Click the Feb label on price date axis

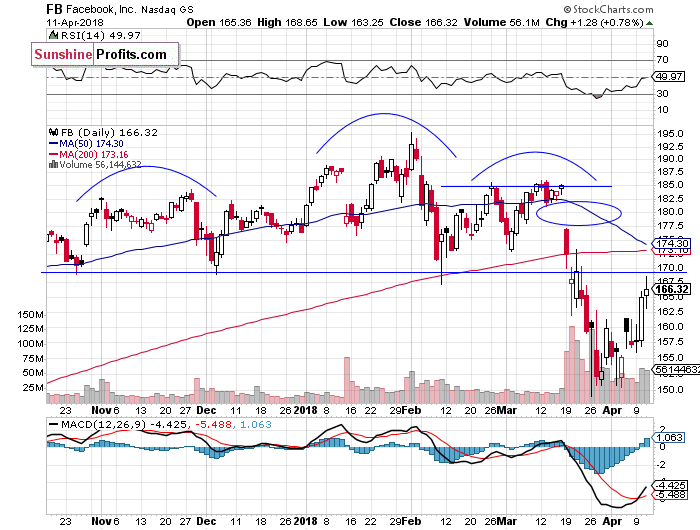coord(412,410)
